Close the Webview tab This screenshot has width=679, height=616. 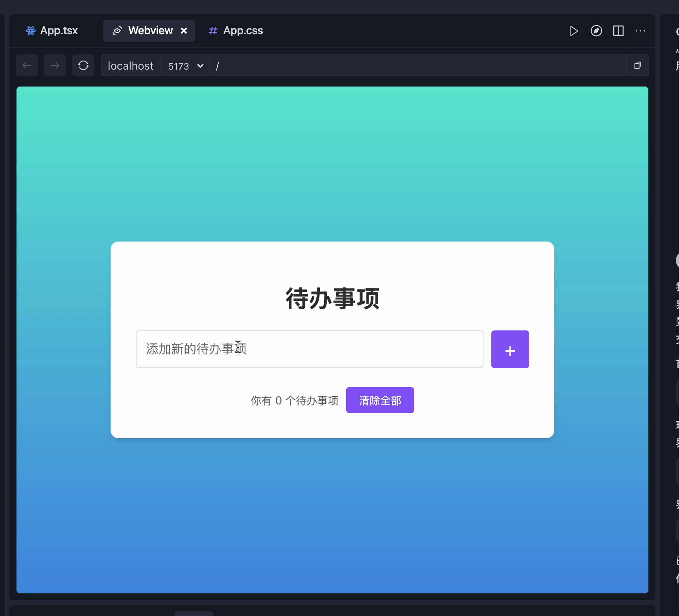tap(184, 30)
